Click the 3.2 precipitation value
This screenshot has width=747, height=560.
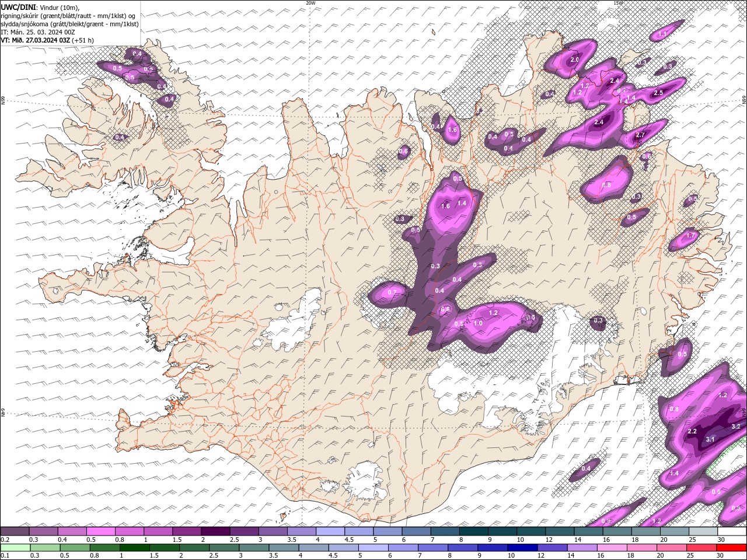click(x=735, y=426)
